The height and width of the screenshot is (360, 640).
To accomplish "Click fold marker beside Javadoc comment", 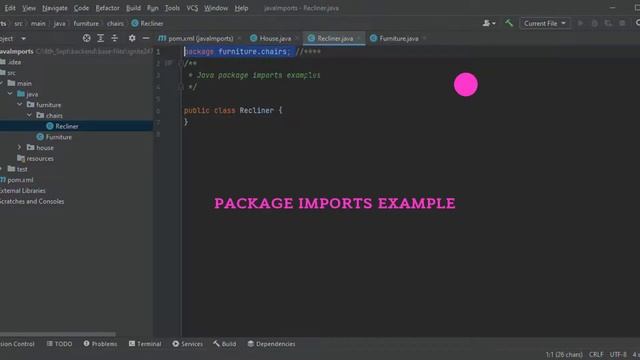I will tap(180, 63).
